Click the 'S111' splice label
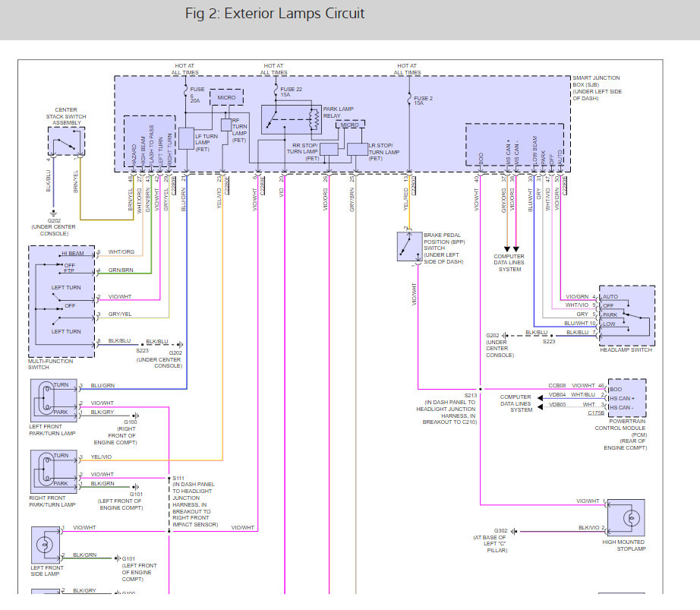The image size is (700, 610). click(178, 479)
